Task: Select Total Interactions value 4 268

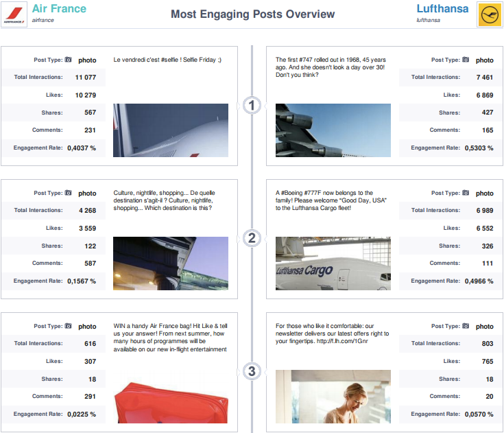Action: (88, 211)
